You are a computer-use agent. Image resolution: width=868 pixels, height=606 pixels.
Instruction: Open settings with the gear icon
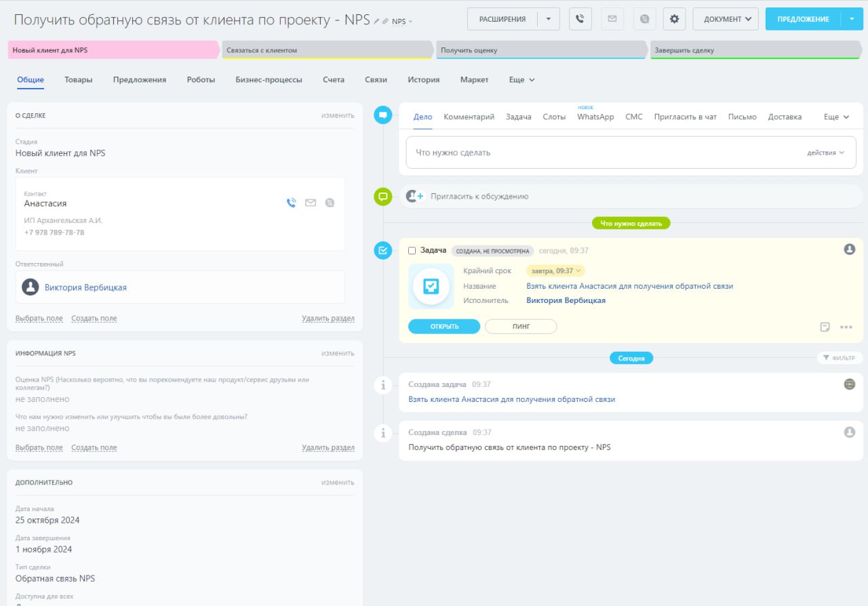click(x=674, y=19)
